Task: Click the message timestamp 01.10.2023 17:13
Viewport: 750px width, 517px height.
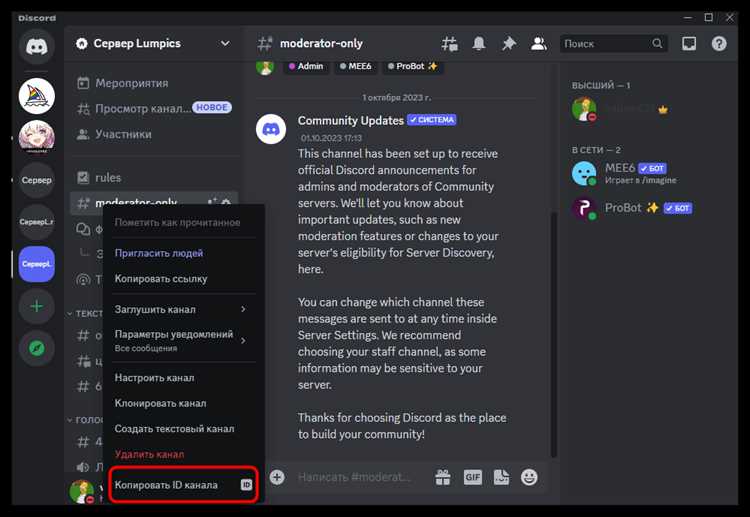Action: (x=331, y=138)
